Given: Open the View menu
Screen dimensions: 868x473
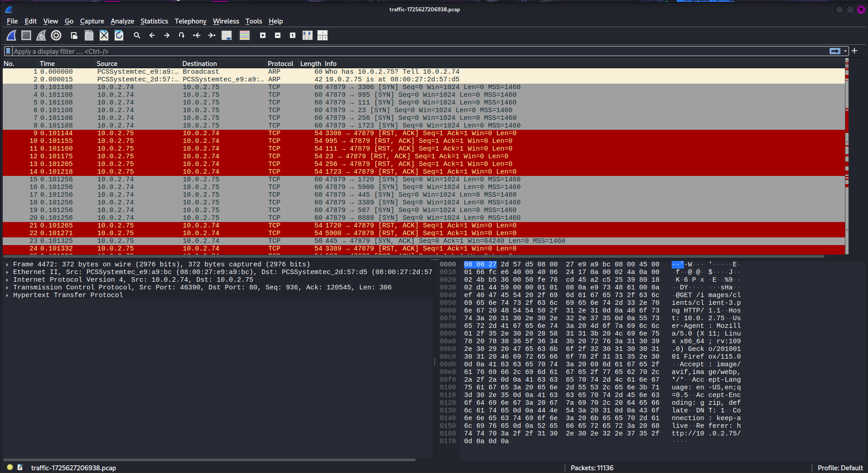Looking at the screenshot, I should tap(51, 21).
